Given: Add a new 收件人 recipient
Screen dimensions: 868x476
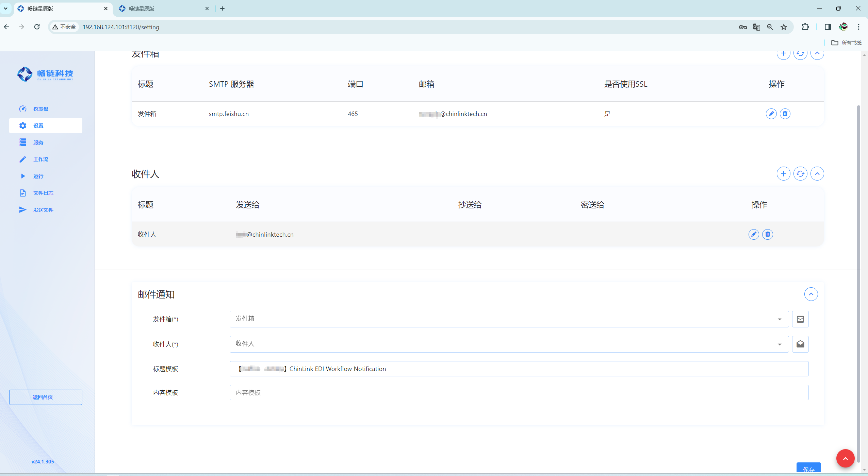Looking at the screenshot, I should [783, 174].
